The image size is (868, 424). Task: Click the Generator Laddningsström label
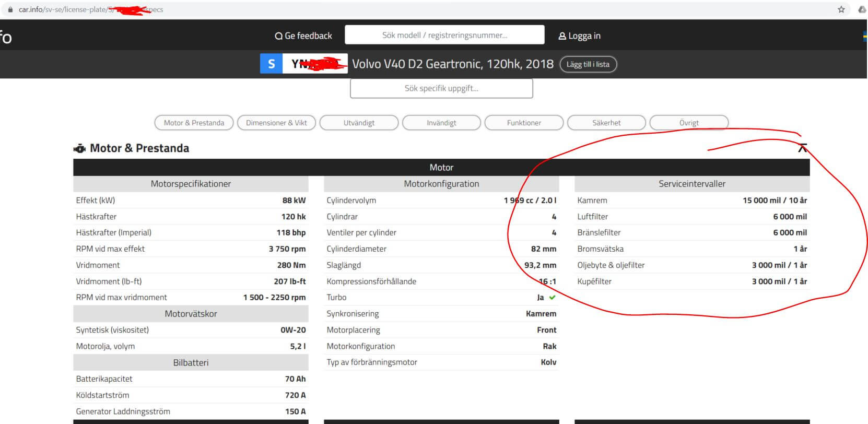coord(123,411)
